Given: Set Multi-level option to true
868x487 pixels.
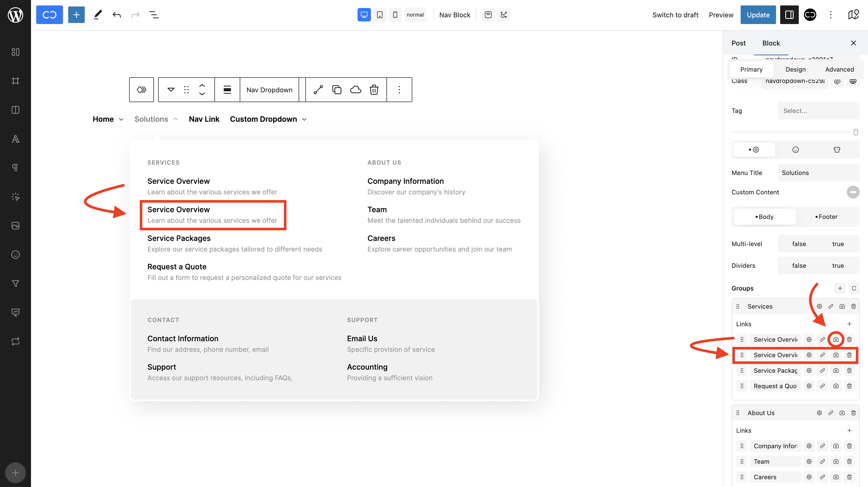Looking at the screenshot, I should tap(838, 244).
